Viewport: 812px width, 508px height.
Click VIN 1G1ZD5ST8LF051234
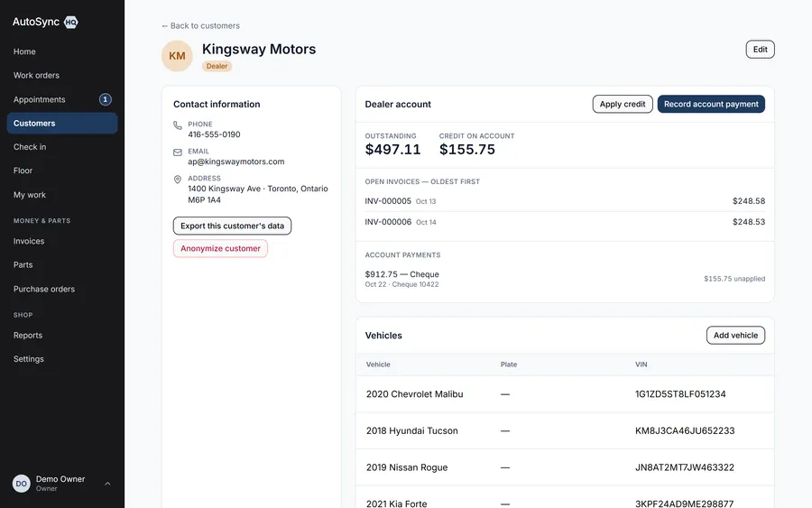pyautogui.click(x=680, y=394)
